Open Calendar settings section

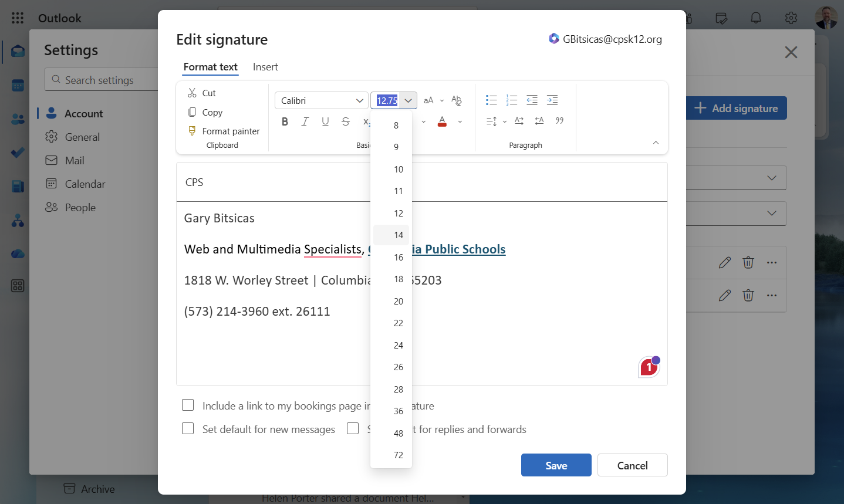(x=85, y=184)
